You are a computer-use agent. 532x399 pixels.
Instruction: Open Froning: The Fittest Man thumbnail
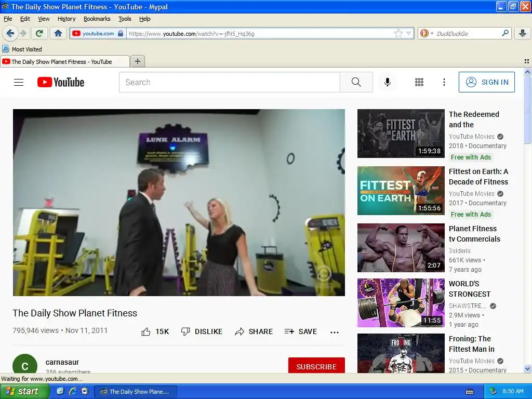(x=401, y=353)
